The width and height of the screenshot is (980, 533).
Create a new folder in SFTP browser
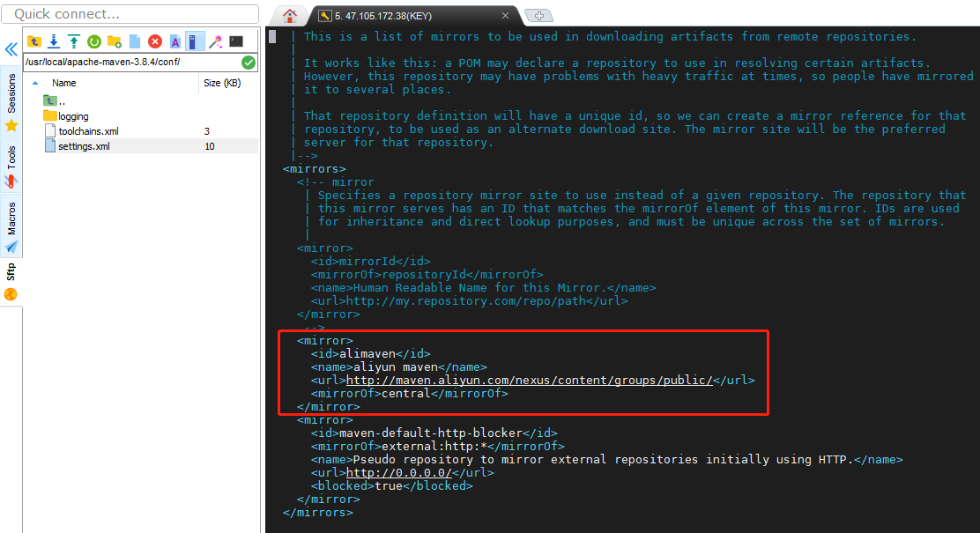115,42
